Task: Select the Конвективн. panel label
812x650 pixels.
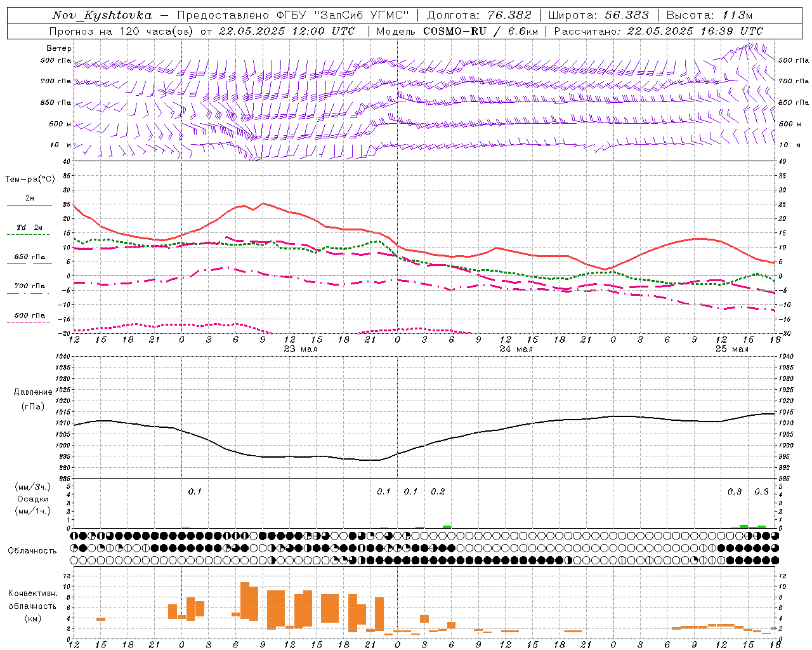Action: (33, 593)
